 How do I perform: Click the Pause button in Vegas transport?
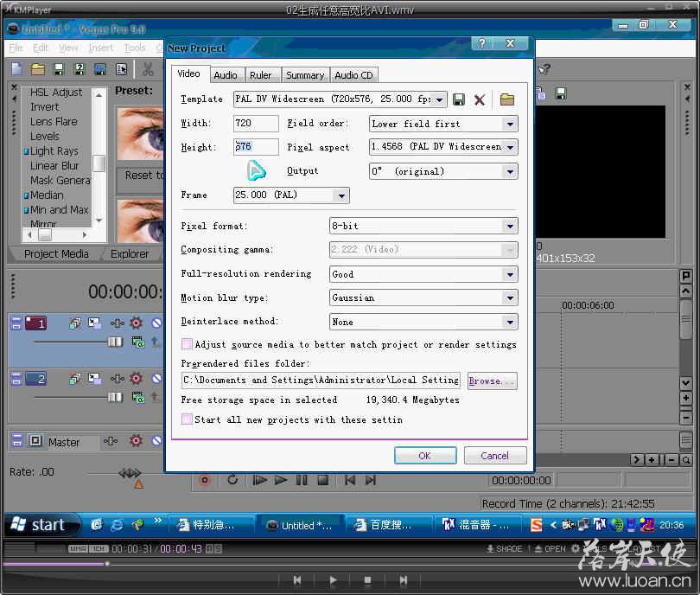(302, 480)
